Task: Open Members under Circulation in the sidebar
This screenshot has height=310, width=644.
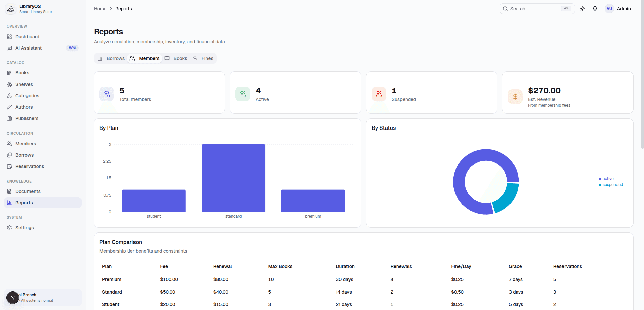Action: pos(43,144)
